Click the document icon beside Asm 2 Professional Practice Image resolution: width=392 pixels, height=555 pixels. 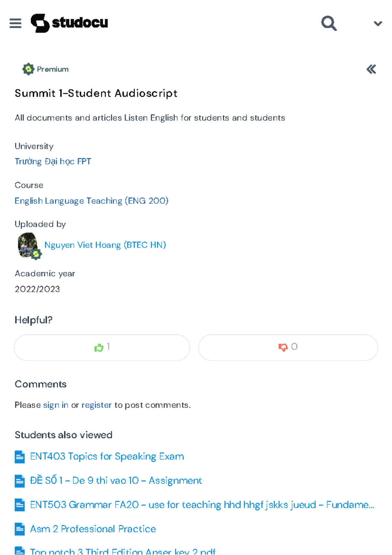[x=19, y=529]
